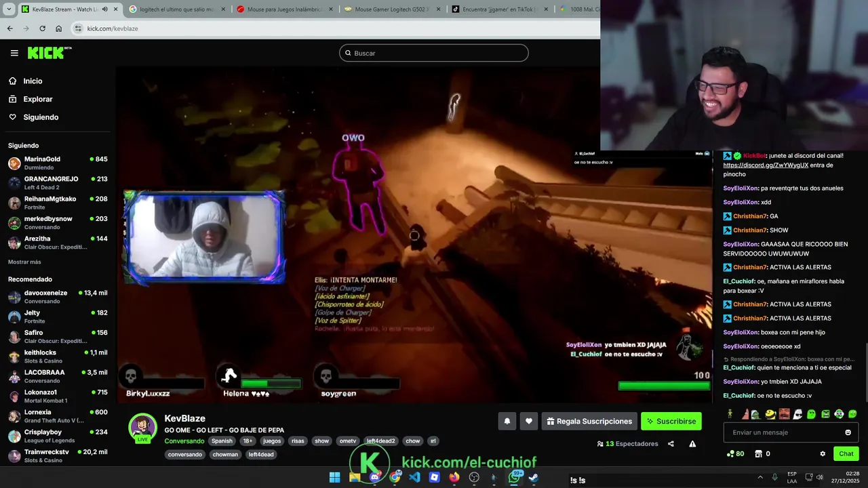Open merkedbysnow's channel in the sidebar

tap(58, 222)
